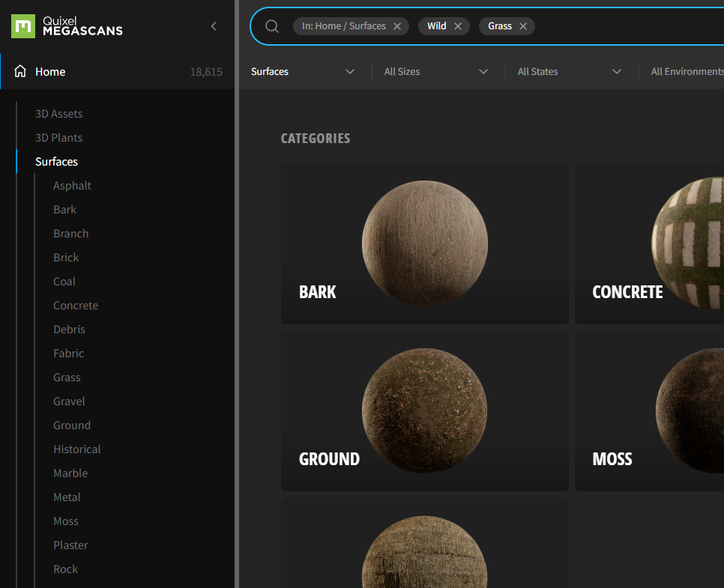Select the Branch subcategory
The height and width of the screenshot is (588, 724).
(x=70, y=234)
